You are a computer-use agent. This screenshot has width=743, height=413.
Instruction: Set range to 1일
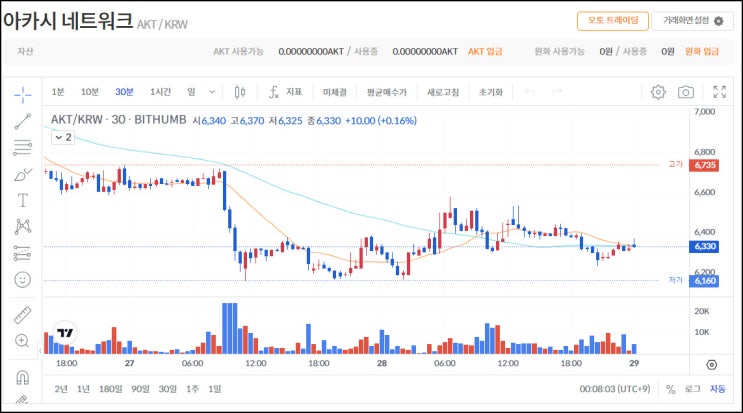(x=215, y=389)
